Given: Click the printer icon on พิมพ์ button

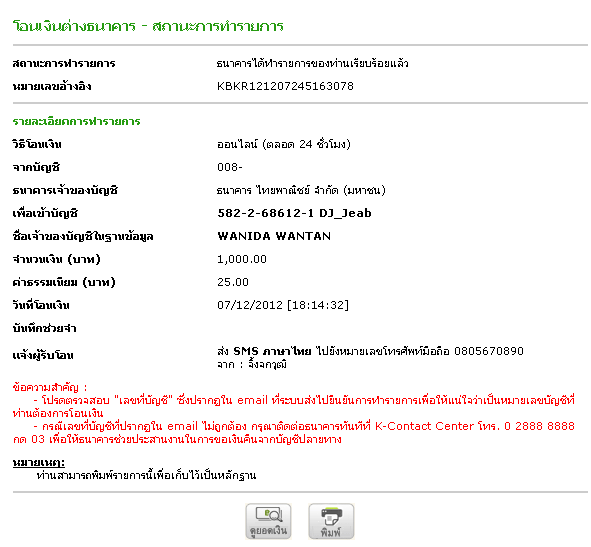Looking at the screenshot, I should click(331, 516).
